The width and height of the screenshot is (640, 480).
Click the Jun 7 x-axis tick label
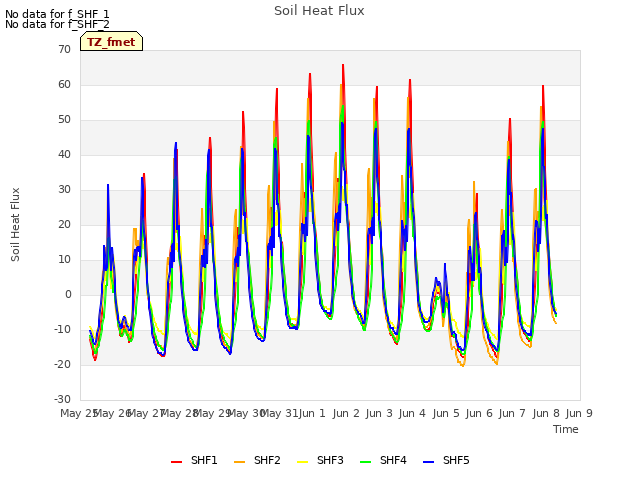[512, 413]
